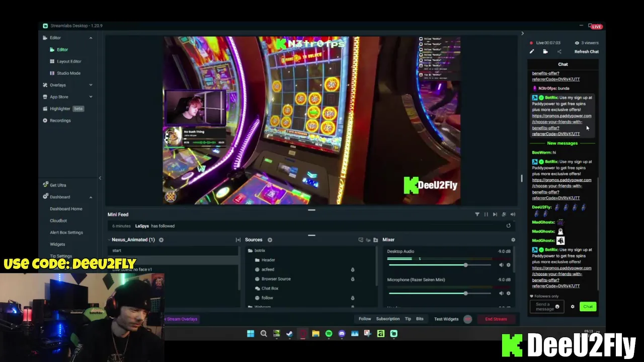Viewport: 644px width, 362px height.
Task: Add a new scene with plus icon
Action: coord(161,240)
